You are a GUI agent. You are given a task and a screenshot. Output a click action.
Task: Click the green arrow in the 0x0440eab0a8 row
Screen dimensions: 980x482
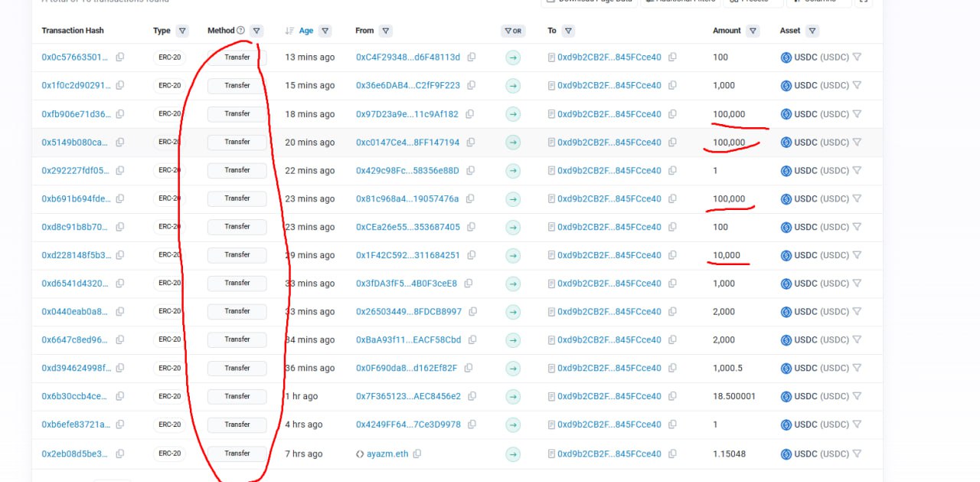(513, 312)
